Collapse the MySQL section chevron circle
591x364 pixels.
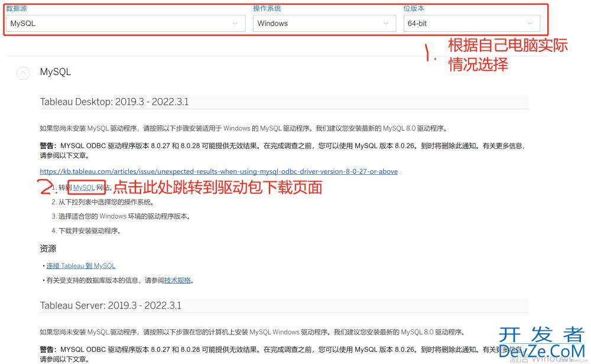pos(23,73)
